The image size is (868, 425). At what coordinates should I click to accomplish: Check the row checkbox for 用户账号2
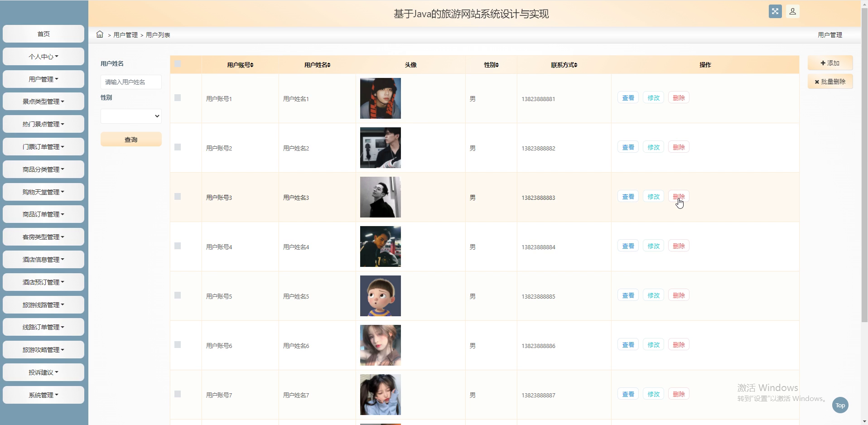tap(178, 147)
